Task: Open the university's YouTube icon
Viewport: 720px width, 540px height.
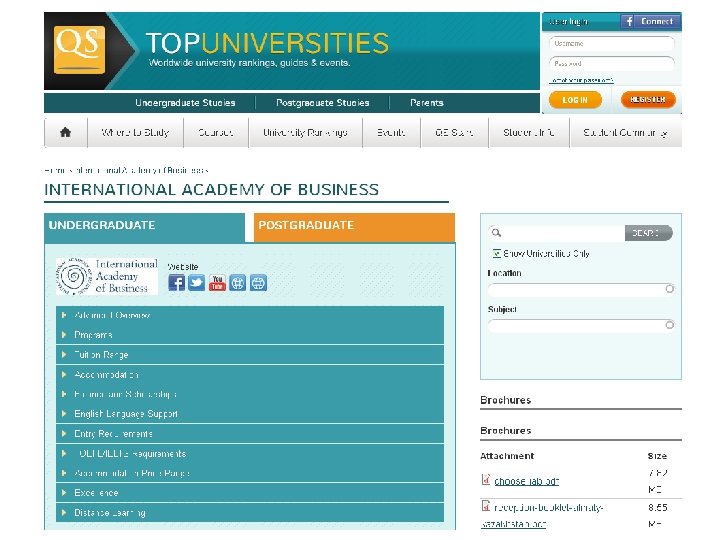Action: pos(217,282)
